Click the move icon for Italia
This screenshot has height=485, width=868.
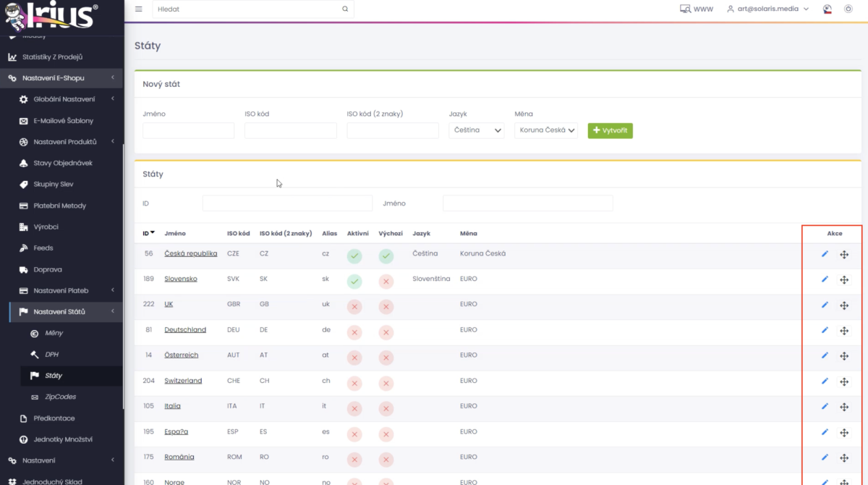[844, 407]
